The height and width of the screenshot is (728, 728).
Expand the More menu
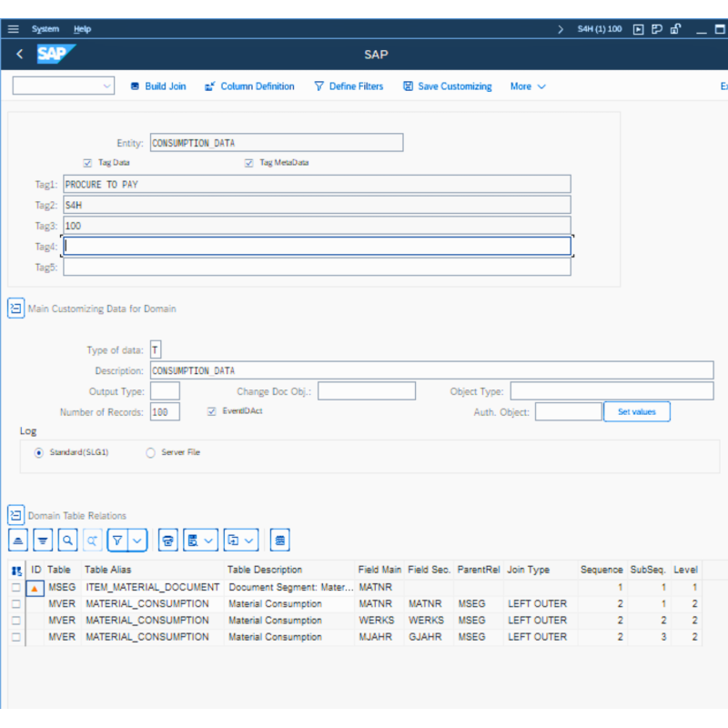(x=528, y=86)
